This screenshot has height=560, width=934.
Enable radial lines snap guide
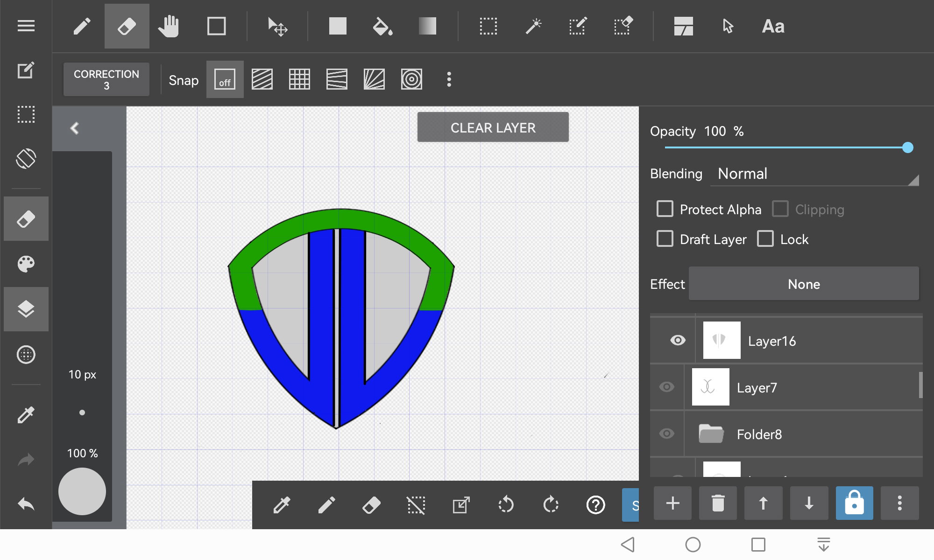tap(374, 79)
